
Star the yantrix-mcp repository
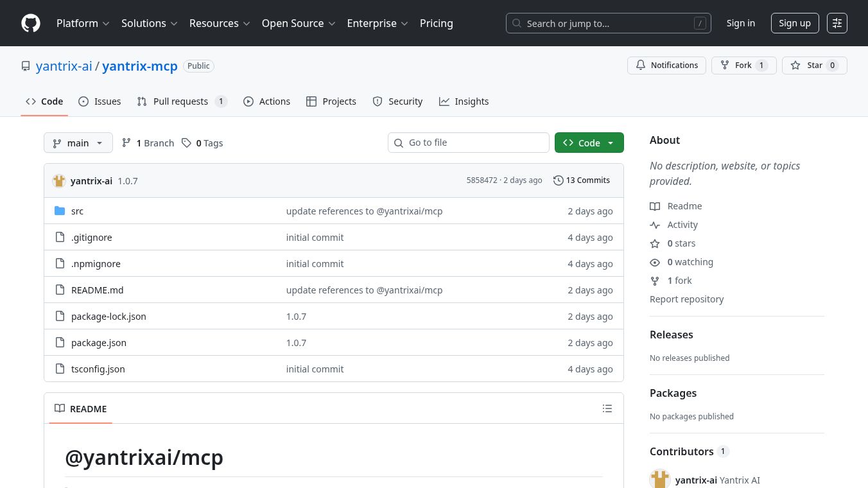[814, 65]
